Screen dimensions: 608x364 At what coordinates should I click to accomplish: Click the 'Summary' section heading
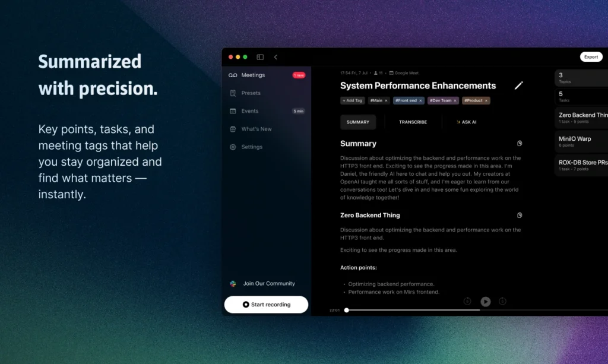point(358,144)
